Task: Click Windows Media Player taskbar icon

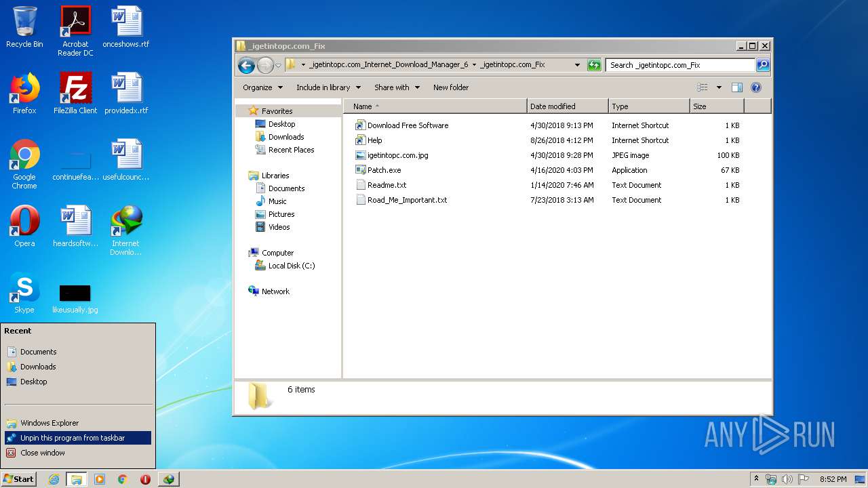Action: [100, 479]
